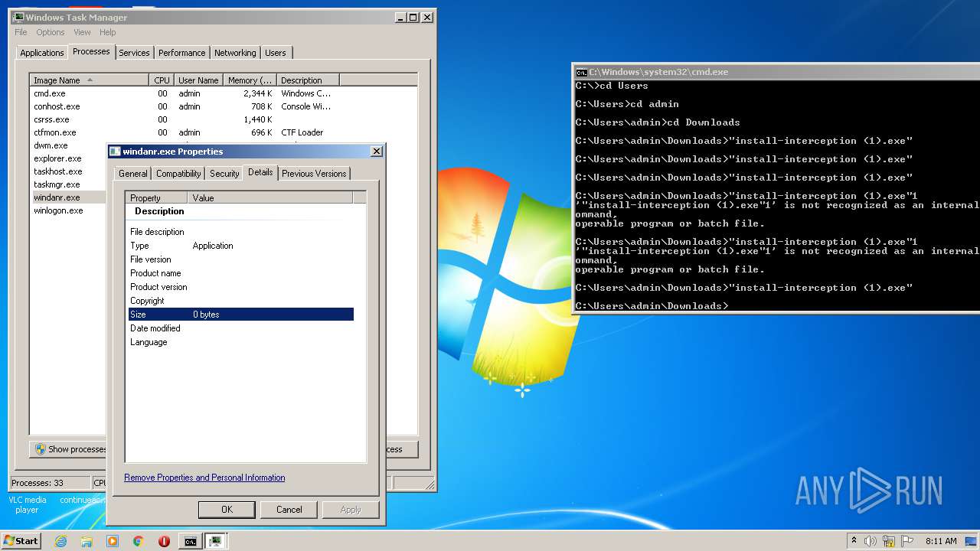Screen dimensions: 980x551
Task: Switch to the Users tab
Action: tap(276, 53)
